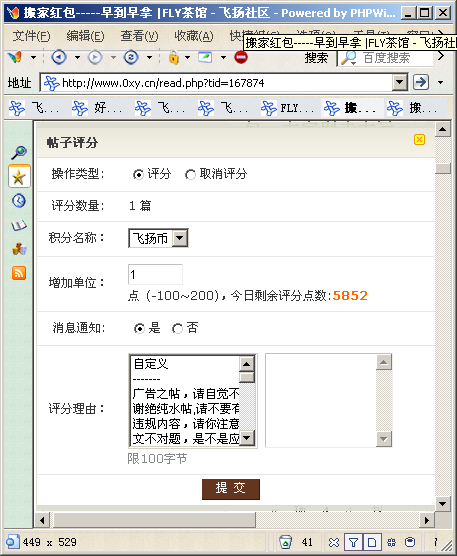The height and width of the screenshot is (556, 457).
Task: Open the sidebar search magnifier icon
Action: click(x=19, y=152)
